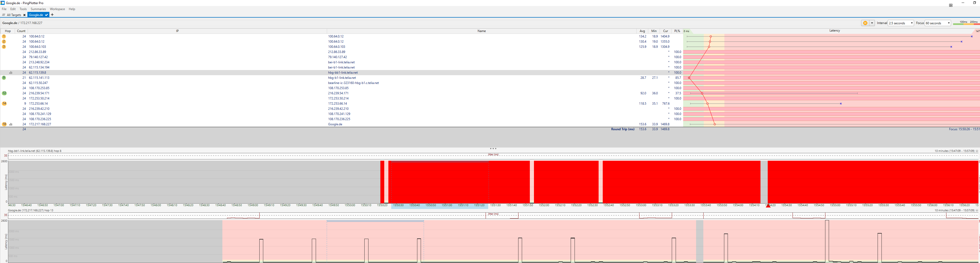Toggle graph icon on 172.217.168.227 row
The image size is (980, 263).
point(11,124)
